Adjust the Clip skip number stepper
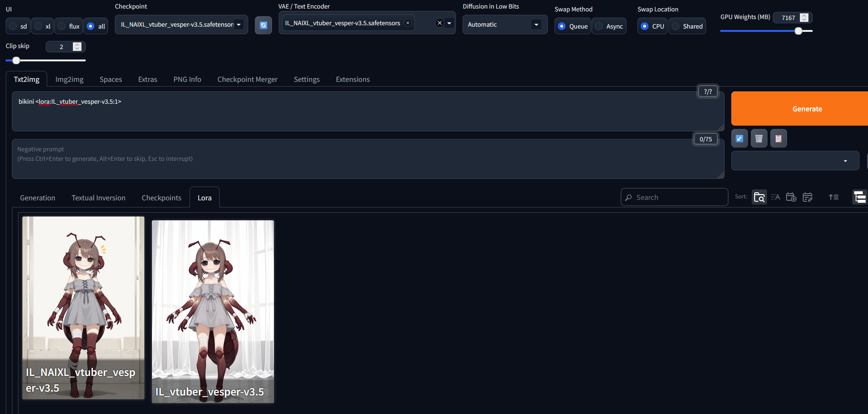The height and width of the screenshot is (414, 868). (77, 47)
